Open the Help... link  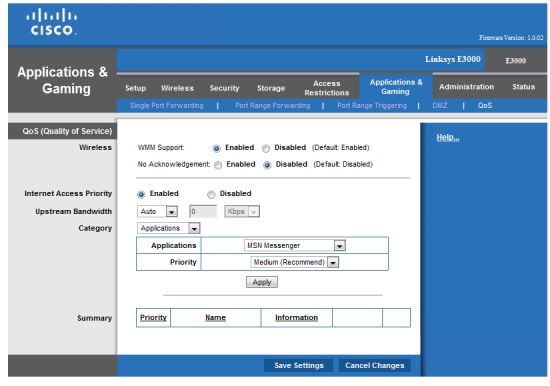tap(448, 137)
